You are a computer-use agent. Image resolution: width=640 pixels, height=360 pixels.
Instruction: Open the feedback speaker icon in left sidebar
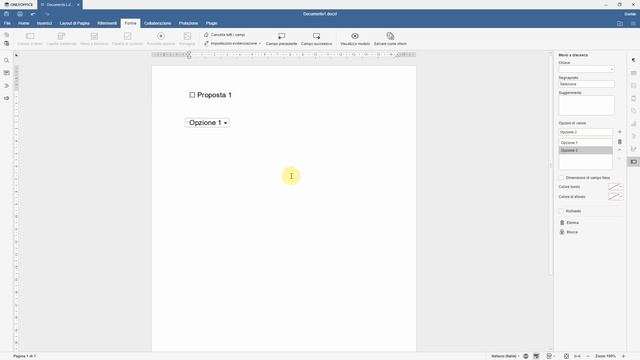[x=7, y=98]
